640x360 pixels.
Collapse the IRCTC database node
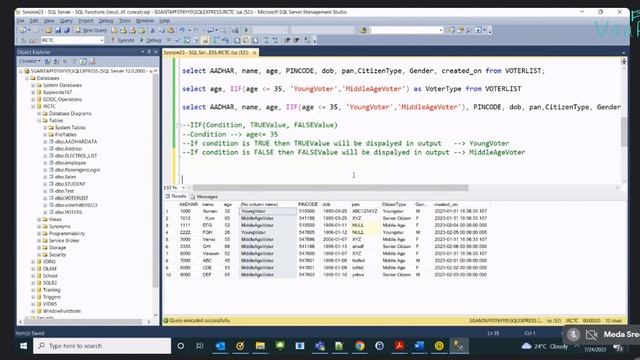[x=33, y=106]
